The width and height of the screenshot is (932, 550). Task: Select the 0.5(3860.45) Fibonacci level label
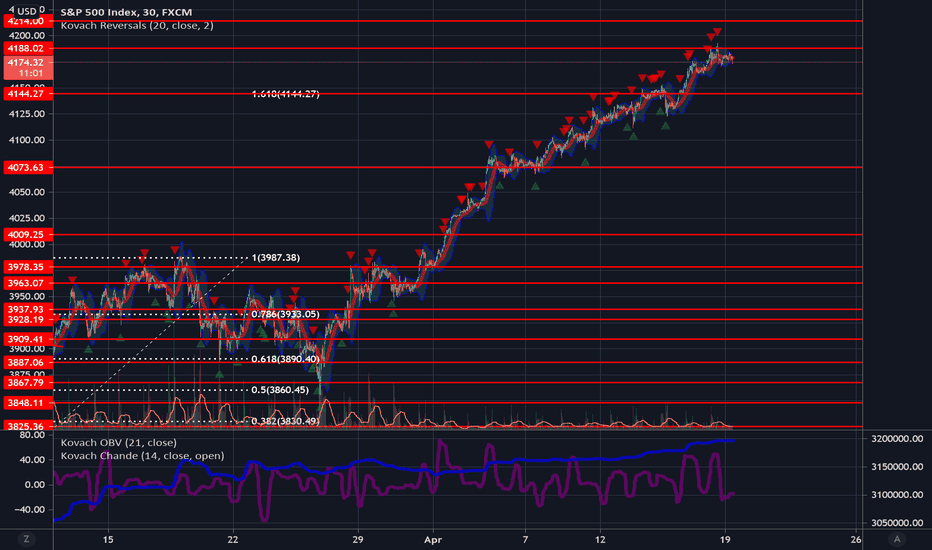280,390
